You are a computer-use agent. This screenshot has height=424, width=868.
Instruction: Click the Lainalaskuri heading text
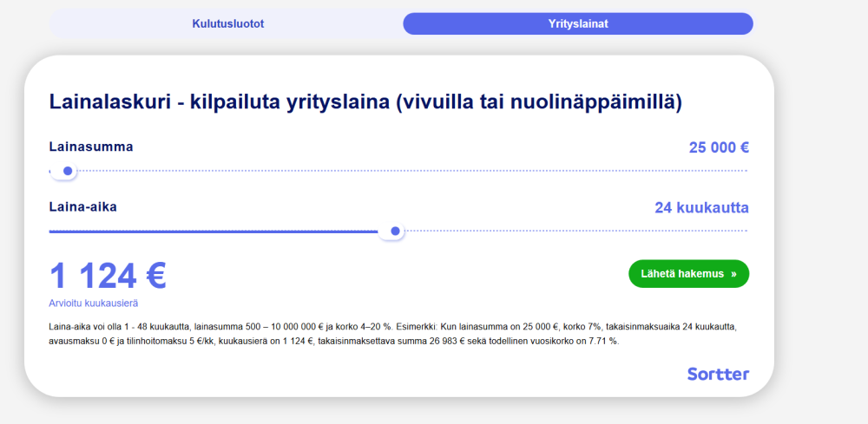[x=365, y=102]
